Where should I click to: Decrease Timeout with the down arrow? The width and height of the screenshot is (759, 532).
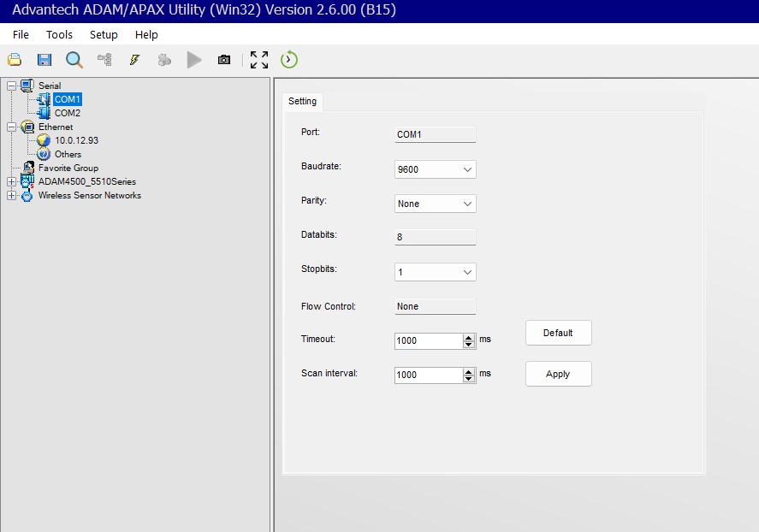click(469, 345)
